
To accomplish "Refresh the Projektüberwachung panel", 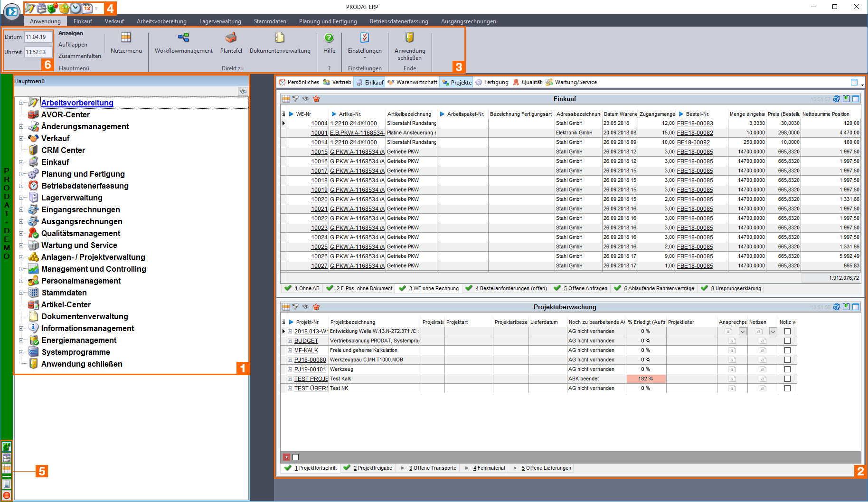I will click(x=837, y=307).
